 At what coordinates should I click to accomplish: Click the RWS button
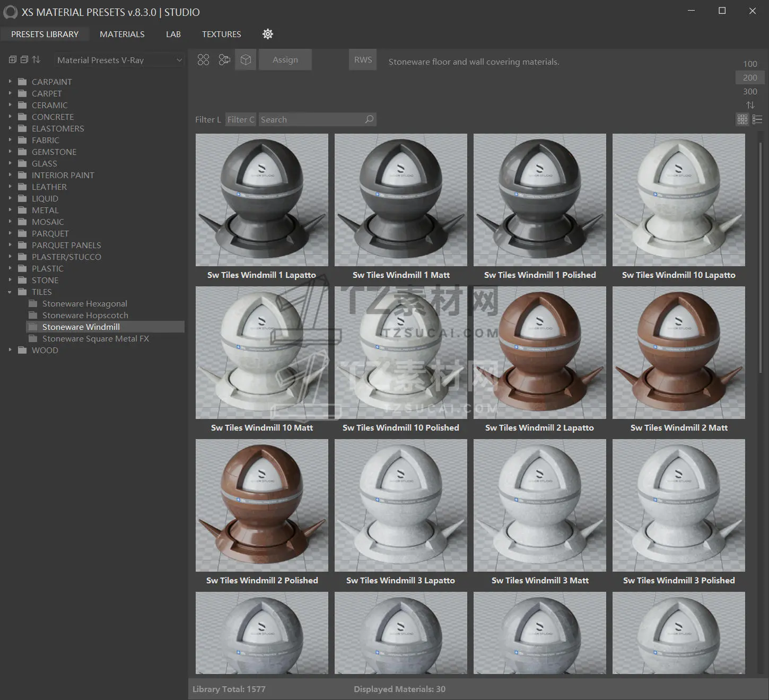tap(363, 60)
